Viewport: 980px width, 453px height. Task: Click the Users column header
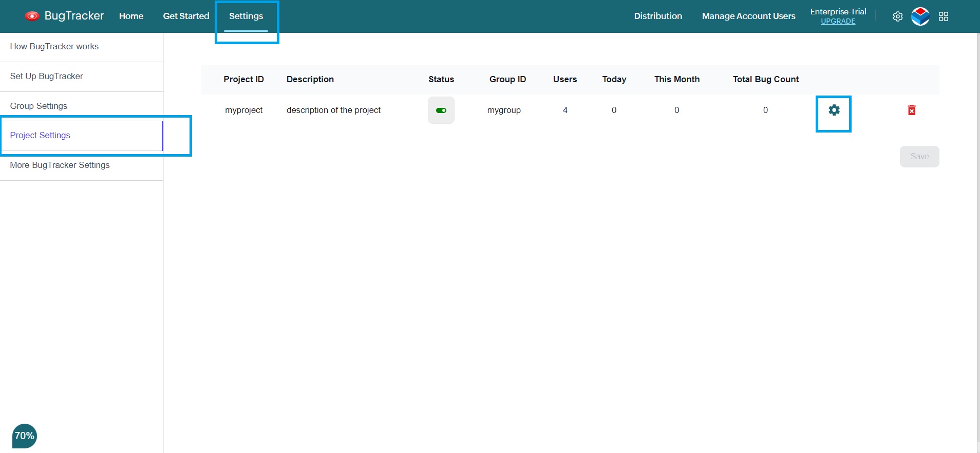(565, 79)
